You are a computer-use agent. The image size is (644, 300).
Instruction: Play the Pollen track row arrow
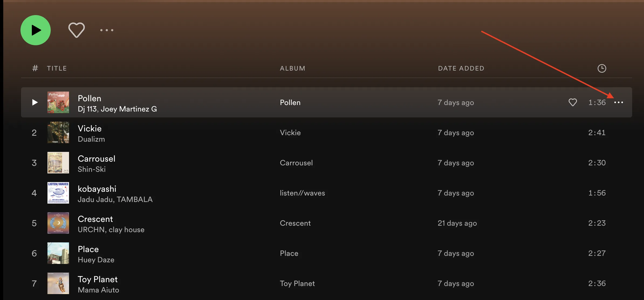point(35,102)
